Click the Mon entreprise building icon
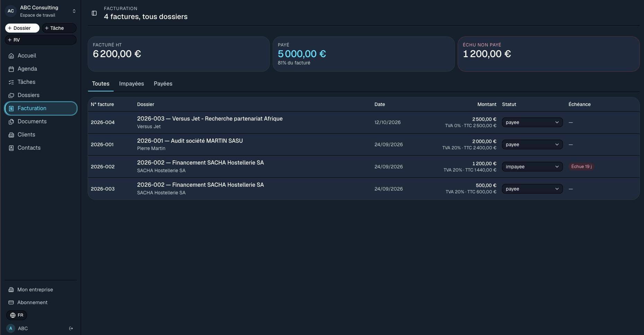The image size is (644, 335). tap(11, 290)
